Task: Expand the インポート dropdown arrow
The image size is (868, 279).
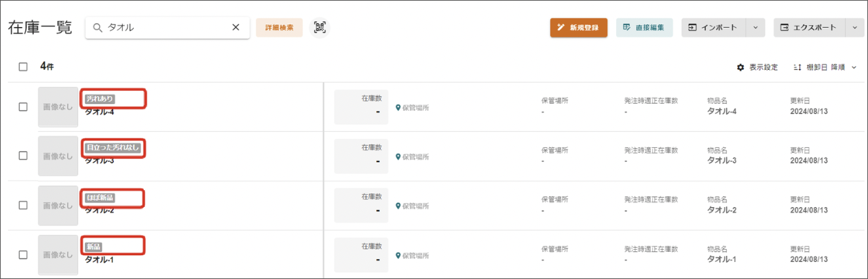Action: coord(755,28)
